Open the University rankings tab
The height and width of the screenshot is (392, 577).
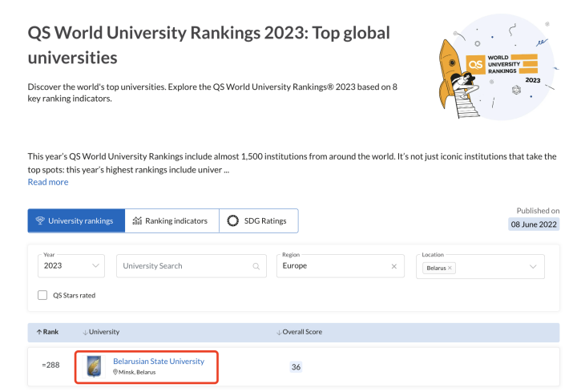(x=76, y=220)
